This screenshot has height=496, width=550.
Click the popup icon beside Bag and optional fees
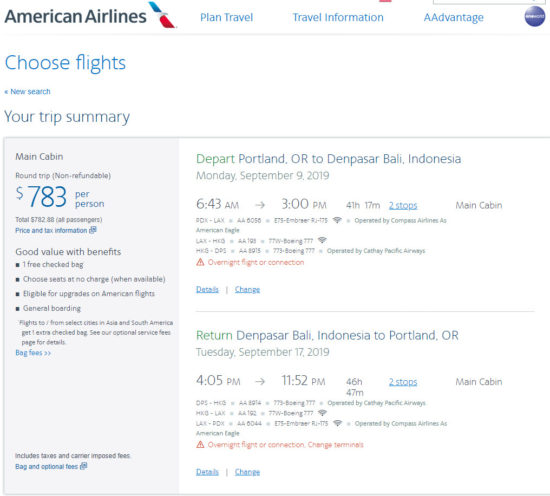83,466
